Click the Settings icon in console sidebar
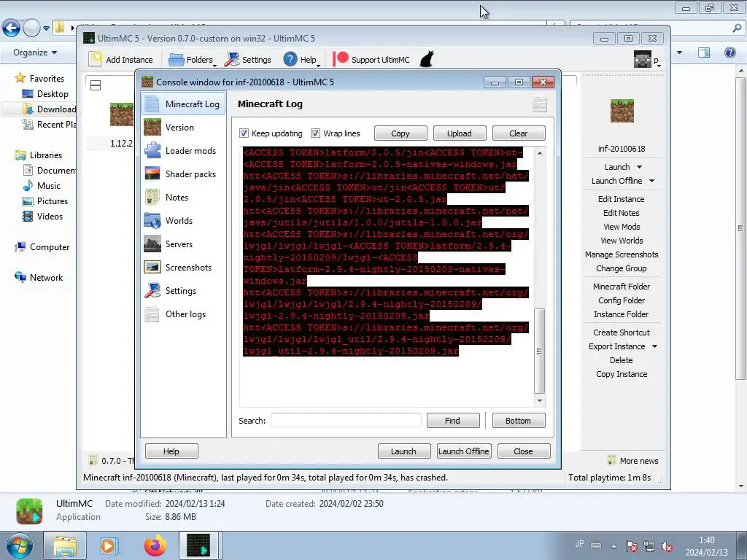The height and width of the screenshot is (560, 747). point(152,290)
